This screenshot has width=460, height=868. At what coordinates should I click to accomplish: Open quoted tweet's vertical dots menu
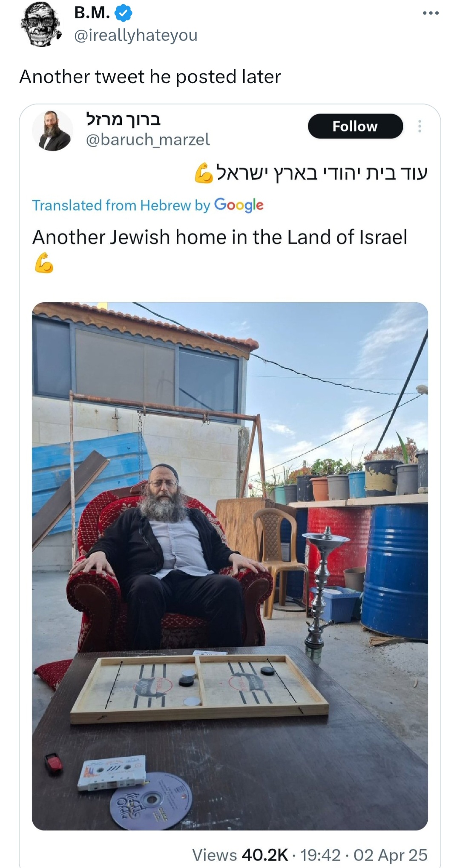[420, 126]
